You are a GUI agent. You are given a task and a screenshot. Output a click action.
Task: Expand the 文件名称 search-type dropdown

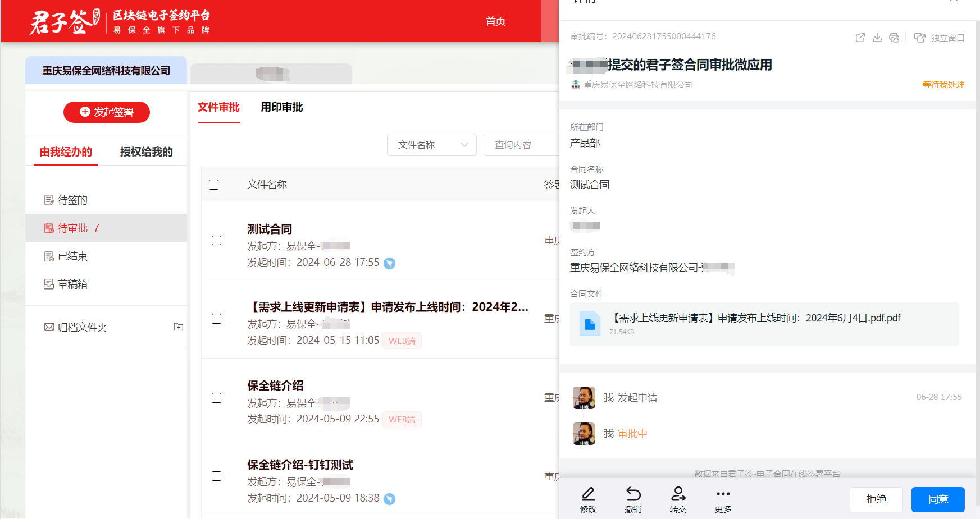[x=432, y=145]
